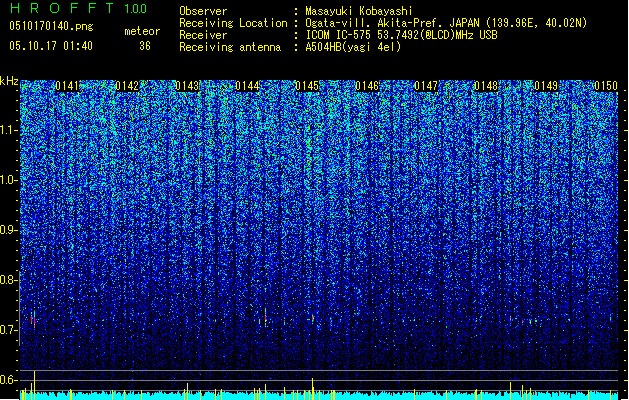Viewport: 629px width, 400px height.
Task: Click the meteor echo right after 0144
Action: (265, 317)
